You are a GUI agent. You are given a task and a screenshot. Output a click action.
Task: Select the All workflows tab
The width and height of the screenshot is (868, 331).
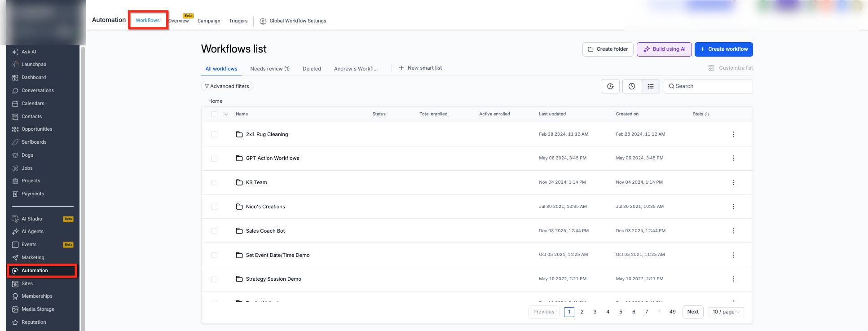click(221, 69)
